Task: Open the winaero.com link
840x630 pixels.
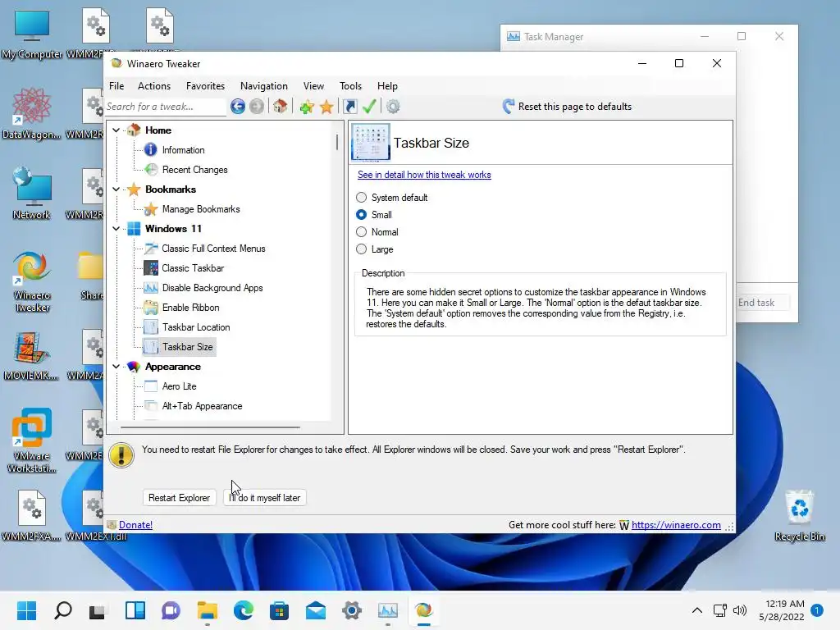Action: pyautogui.click(x=676, y=525)
